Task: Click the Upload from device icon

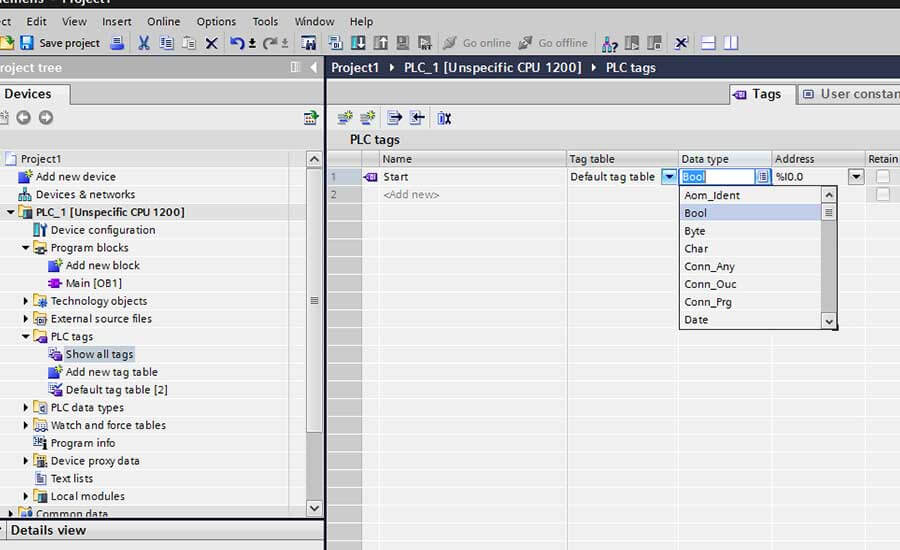Action: coord(381,42)
